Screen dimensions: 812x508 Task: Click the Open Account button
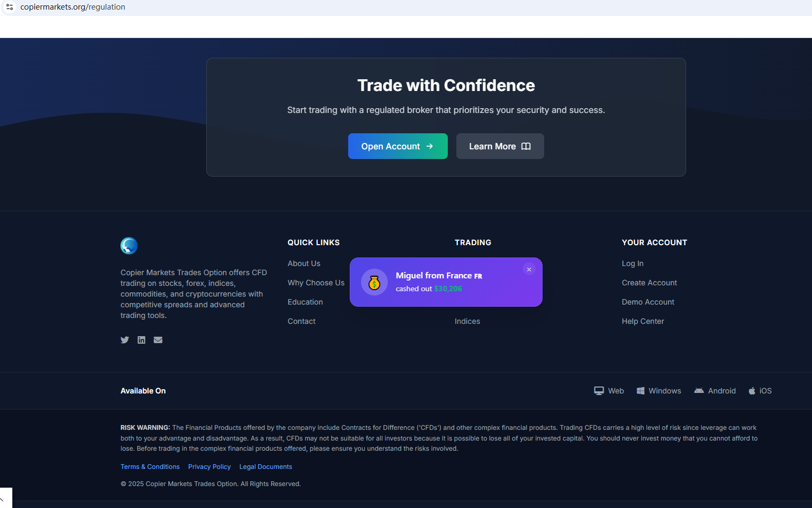coord(398,146)
